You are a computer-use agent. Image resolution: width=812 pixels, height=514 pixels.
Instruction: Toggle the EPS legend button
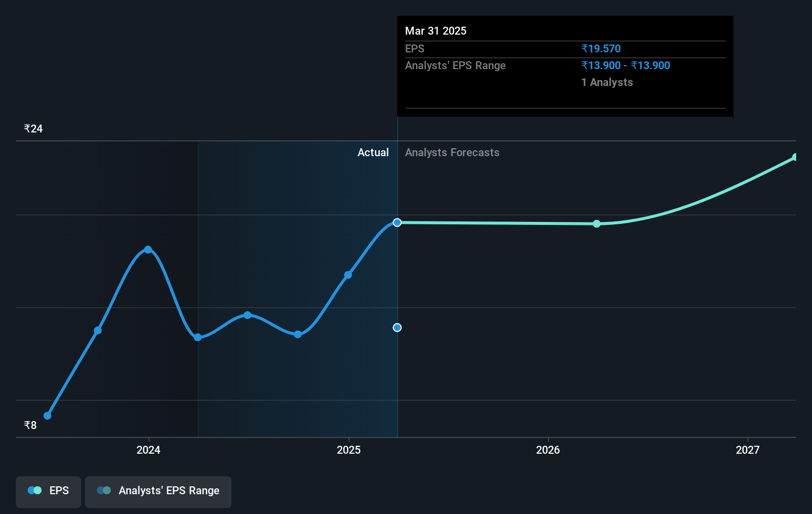point(48,492)
